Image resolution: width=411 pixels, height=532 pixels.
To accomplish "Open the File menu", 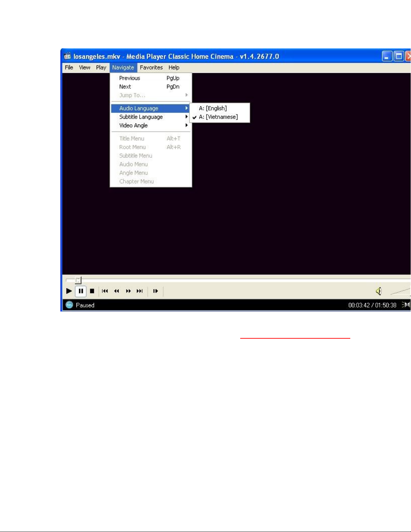I will [69, 67].
